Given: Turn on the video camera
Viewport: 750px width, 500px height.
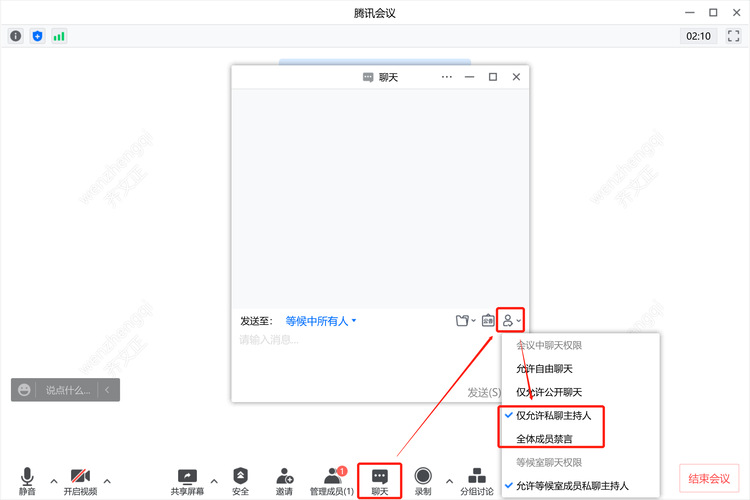Looking at the screenshot, I should (80, 481).
